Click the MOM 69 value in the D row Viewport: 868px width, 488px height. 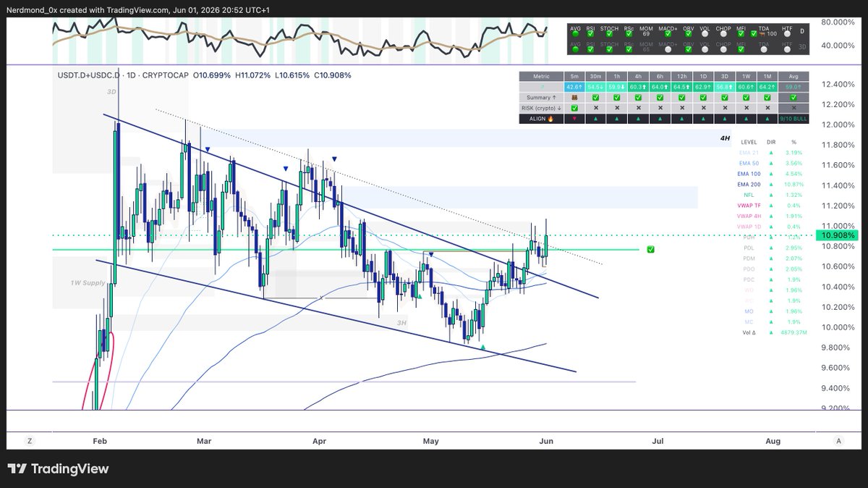[646, 34]
